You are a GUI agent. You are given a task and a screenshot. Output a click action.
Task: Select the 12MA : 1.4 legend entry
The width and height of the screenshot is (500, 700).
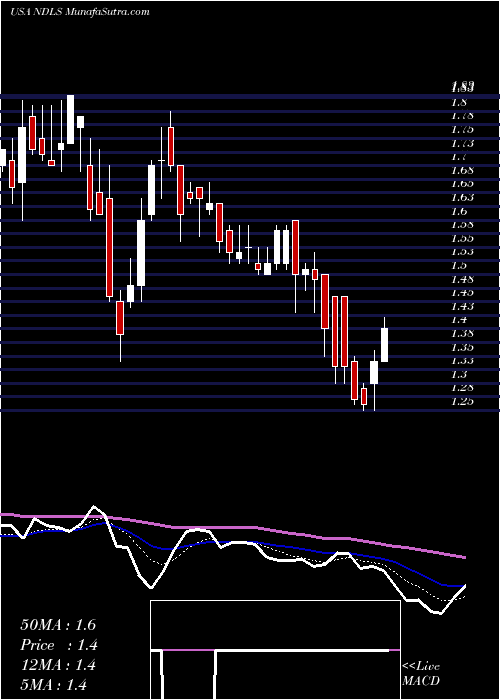pos(58,665)
